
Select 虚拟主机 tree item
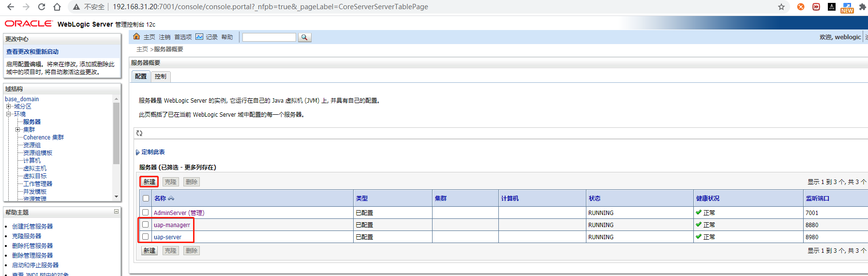point(35,169)
